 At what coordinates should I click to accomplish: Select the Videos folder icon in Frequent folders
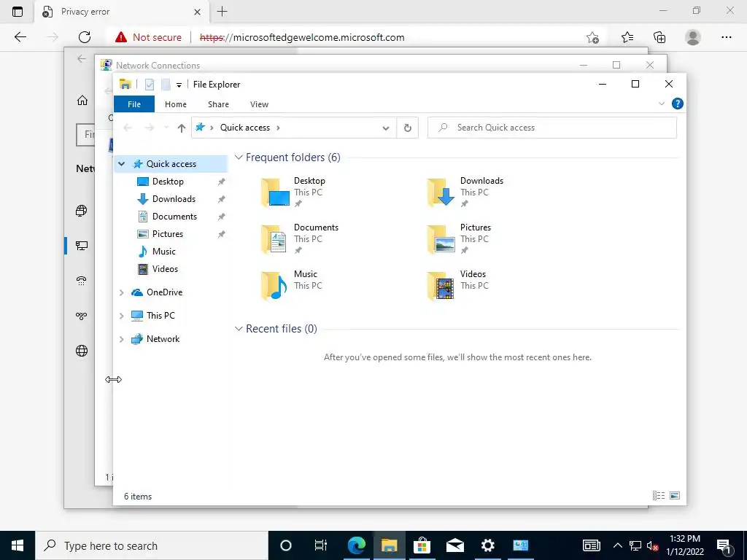pyautogui.click(x=441, y=286)
